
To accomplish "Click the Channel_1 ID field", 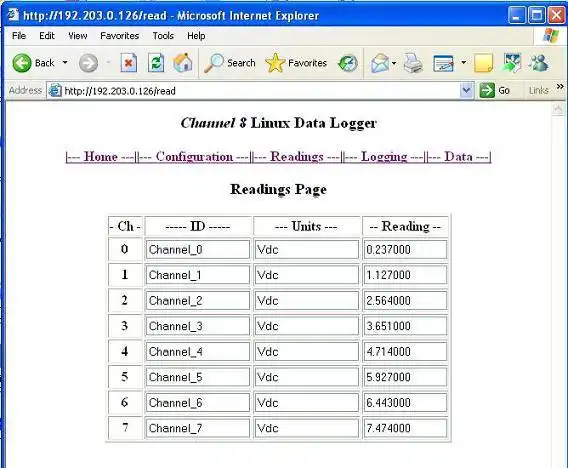I will (x=197, y=275).
